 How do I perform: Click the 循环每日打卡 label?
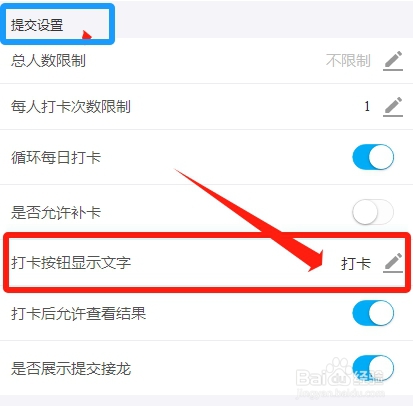[56, 157]
